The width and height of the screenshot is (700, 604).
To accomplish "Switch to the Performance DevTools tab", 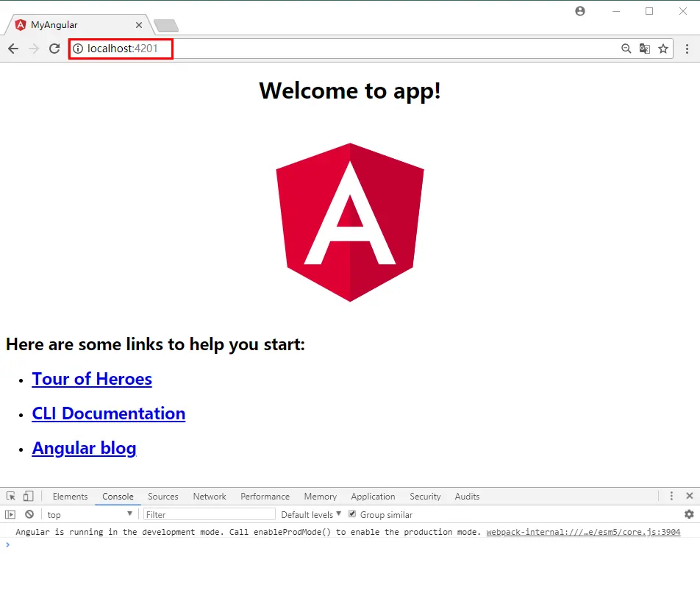I will point(265,497).
